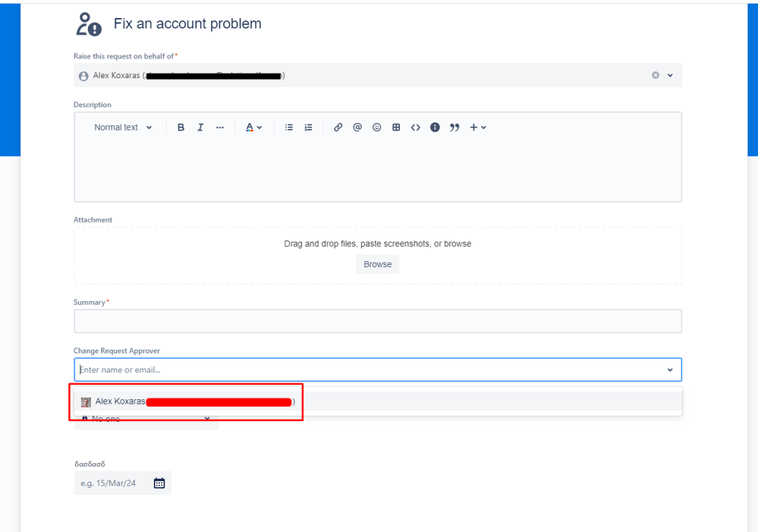Insert a numbered list
This screenshot has width=758, height=532.
(x=308, y=127)
